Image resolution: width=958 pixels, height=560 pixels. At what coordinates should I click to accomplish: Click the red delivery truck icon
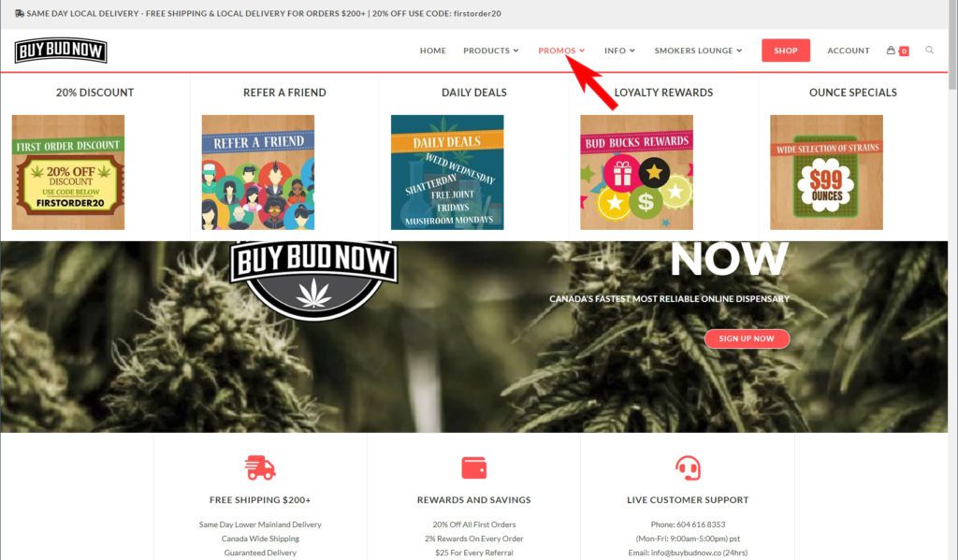[x=260, y=467]
